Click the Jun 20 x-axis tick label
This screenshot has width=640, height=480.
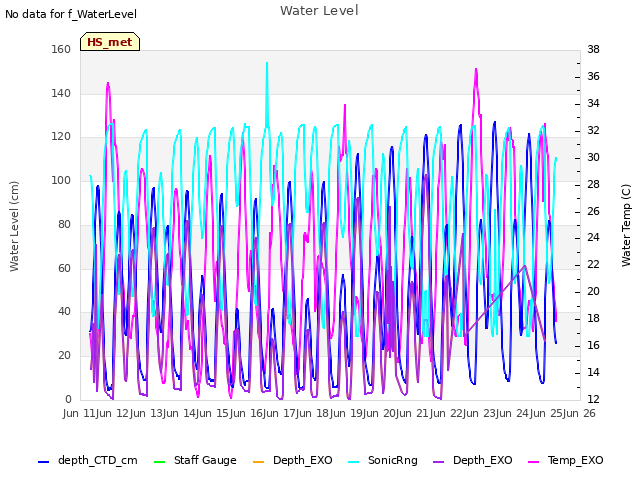coord(380,413)
